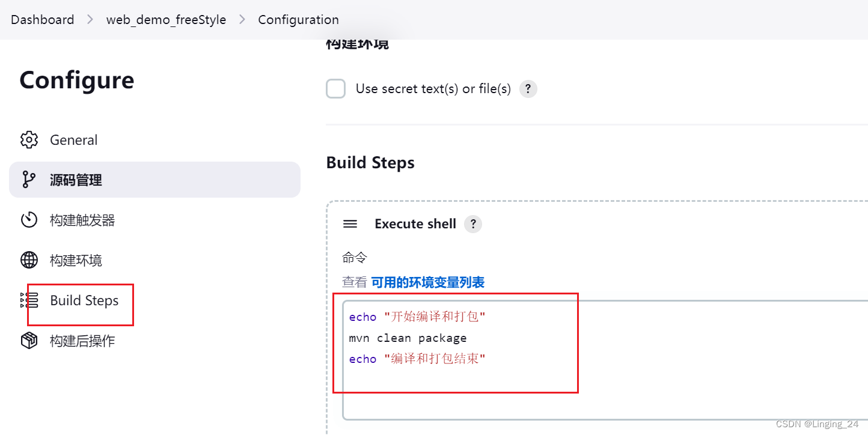Click the Build Steps list icon

tap(29, 300)
